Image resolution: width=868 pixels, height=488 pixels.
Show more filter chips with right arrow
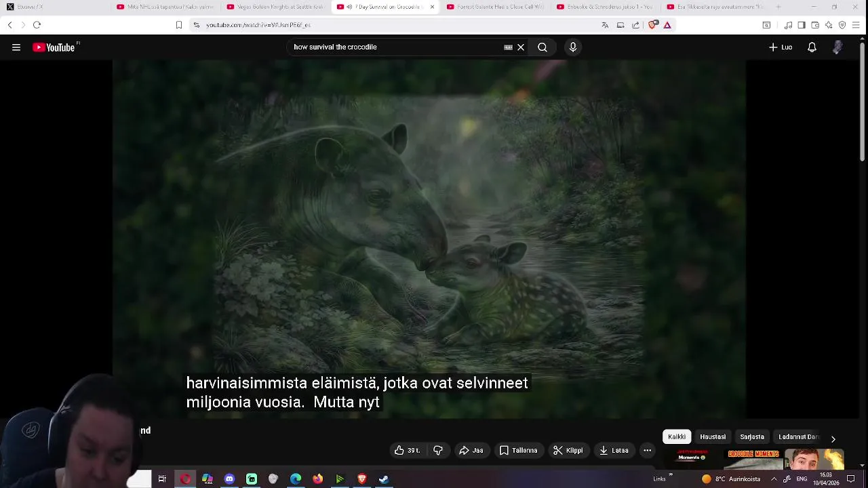click(833, 439)
